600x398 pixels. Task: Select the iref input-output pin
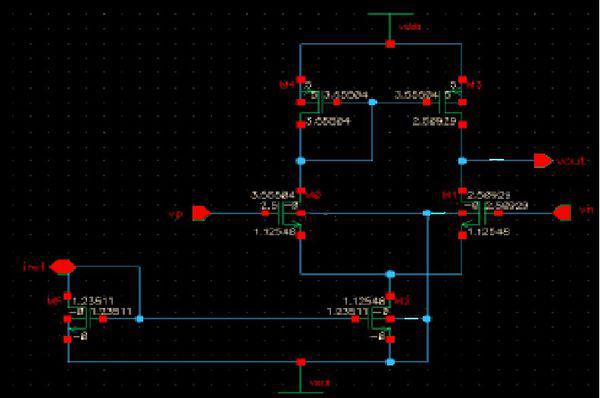coord(63,267)
